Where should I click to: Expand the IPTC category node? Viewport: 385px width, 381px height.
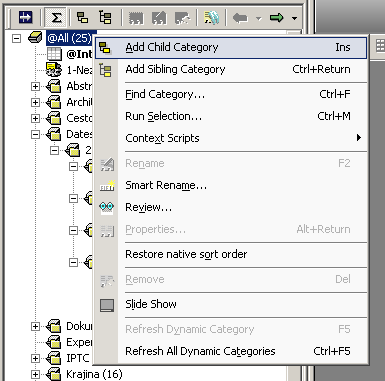tap(35, 358)
